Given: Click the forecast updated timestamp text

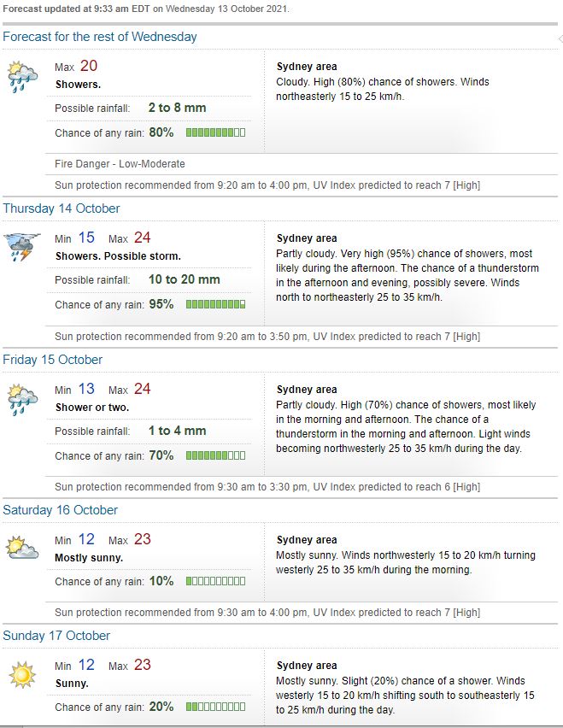Looking at the screenshot, I should tap(146, 9).
